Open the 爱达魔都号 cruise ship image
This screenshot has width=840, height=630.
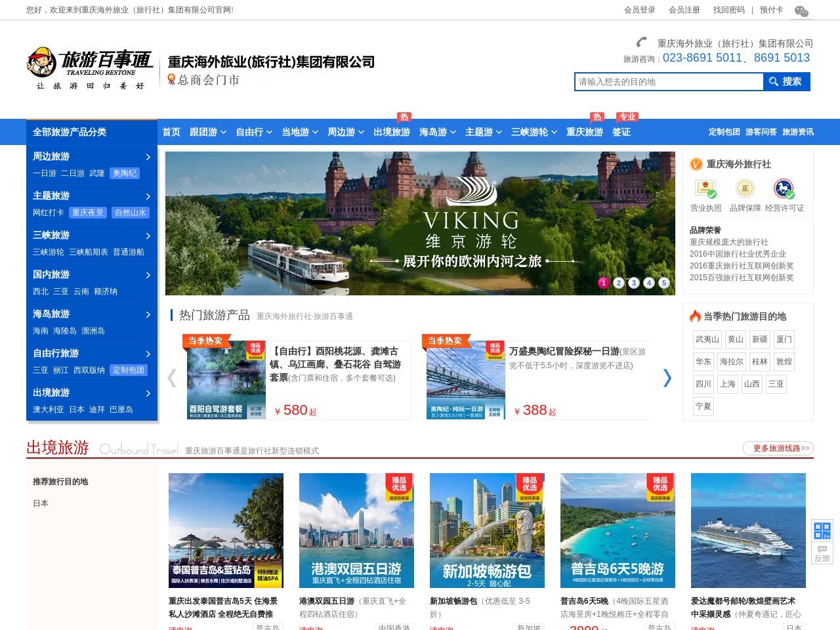pos(748,530)
